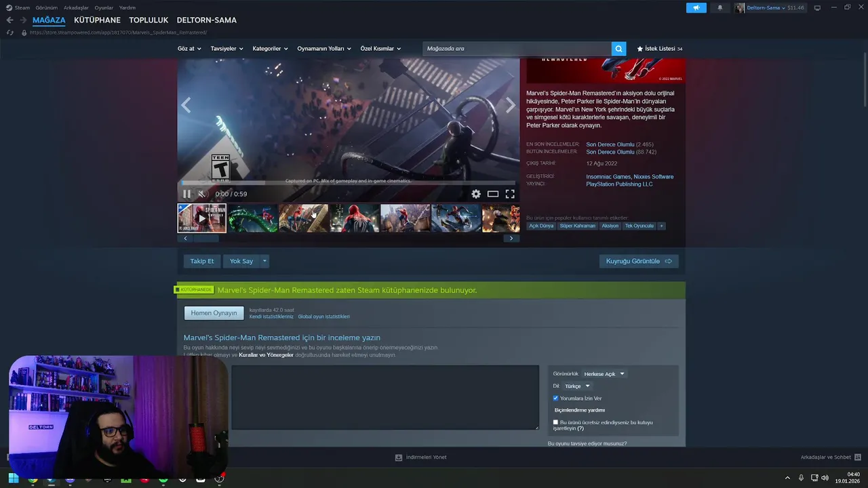
Task: Open Kendi istatistikleriniz link
Action: [x=271, y=317]
